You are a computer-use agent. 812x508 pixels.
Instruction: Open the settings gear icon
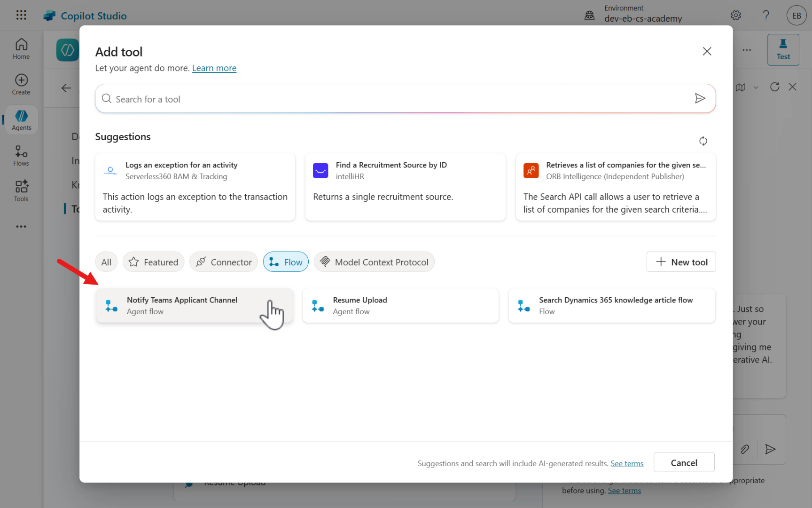coord(736,16)
